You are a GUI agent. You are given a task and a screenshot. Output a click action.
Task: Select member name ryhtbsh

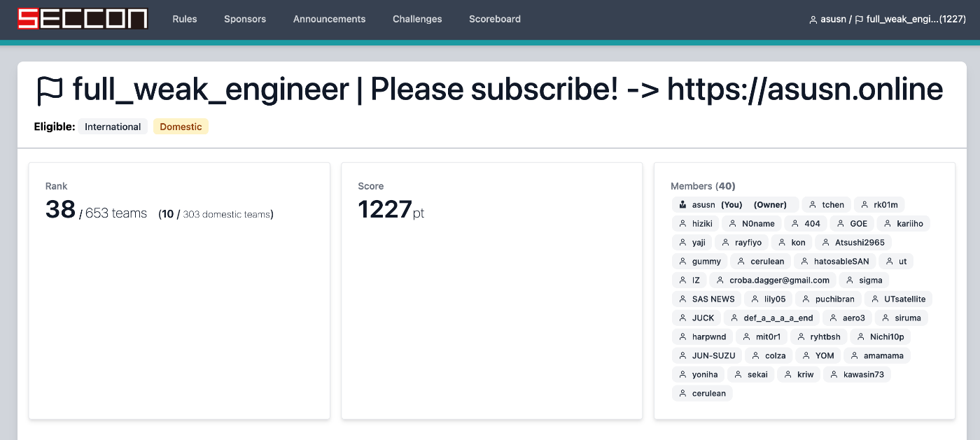tap(825, 337)
